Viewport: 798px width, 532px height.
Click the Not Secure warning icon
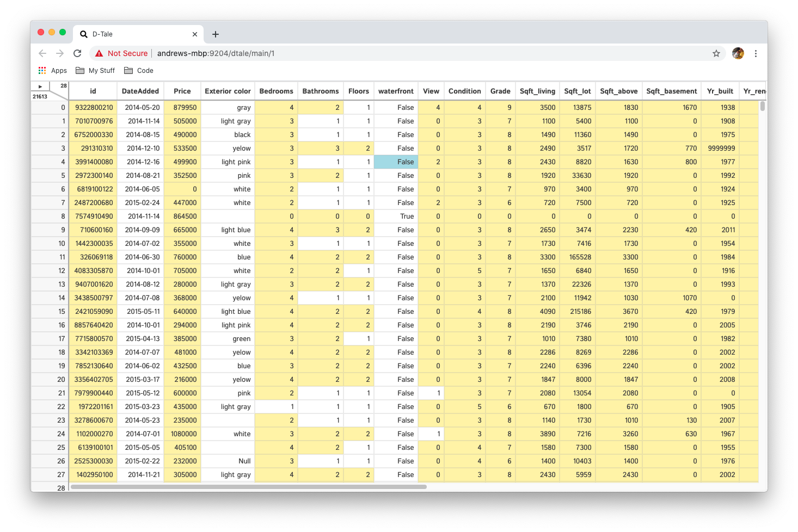(99, 53)
